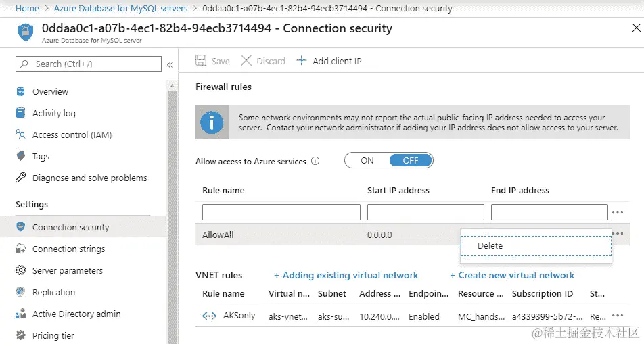Image resolution: width=644 pixels, height=344 pixels.
Task: Click Adding existing virtual network link
Action: pos(346,275)
